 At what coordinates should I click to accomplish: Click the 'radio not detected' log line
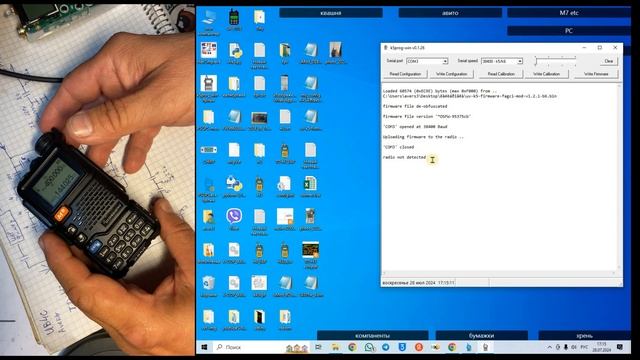tap(404, 157)
